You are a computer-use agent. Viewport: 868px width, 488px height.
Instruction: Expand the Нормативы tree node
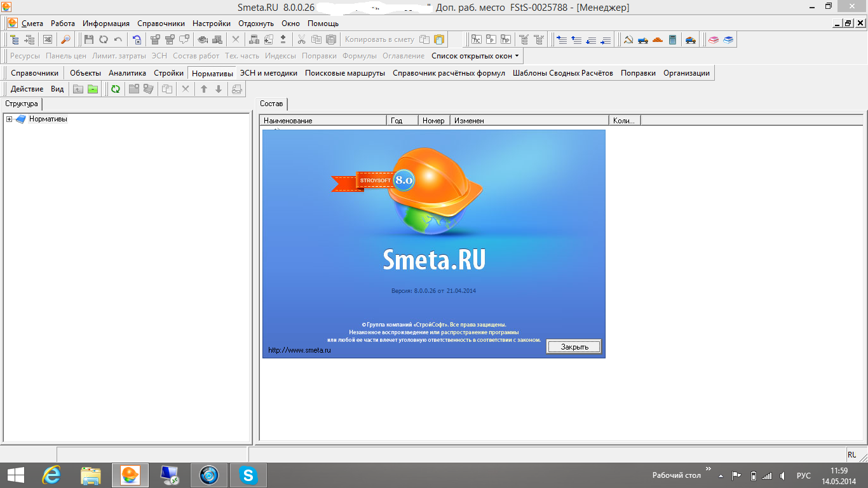[9, 119]
